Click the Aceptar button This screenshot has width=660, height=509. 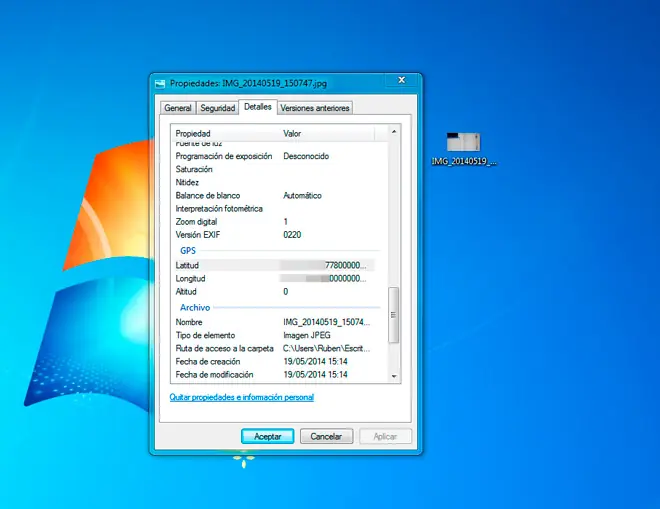click(x=268, y=437)
